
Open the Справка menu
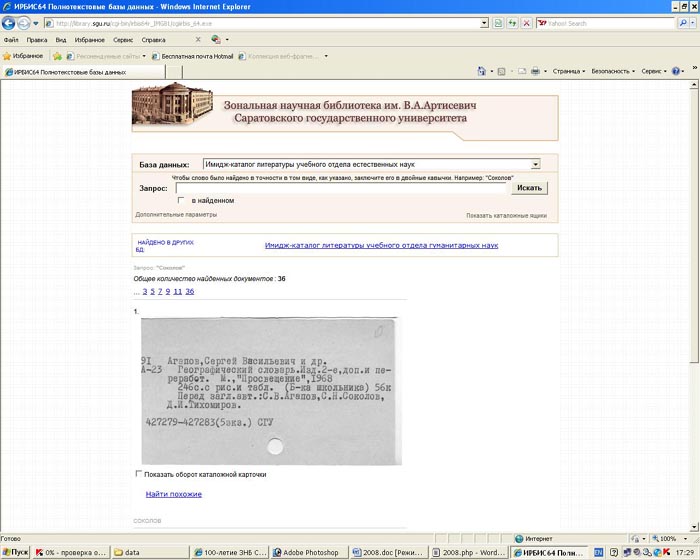153,40
